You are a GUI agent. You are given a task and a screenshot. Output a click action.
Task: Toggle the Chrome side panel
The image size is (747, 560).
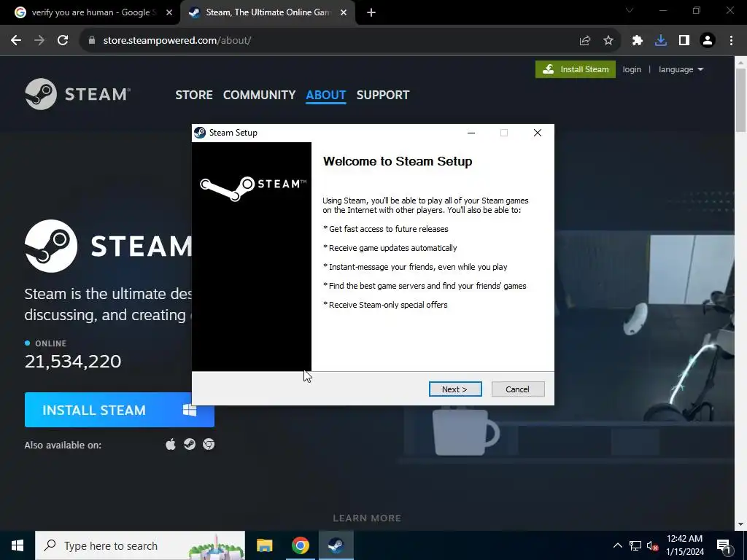684,41
